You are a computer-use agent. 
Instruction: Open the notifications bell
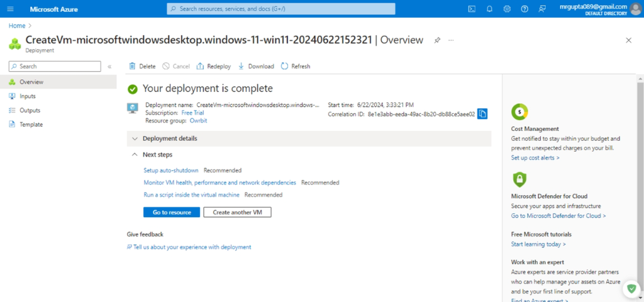tap(489, 9)
